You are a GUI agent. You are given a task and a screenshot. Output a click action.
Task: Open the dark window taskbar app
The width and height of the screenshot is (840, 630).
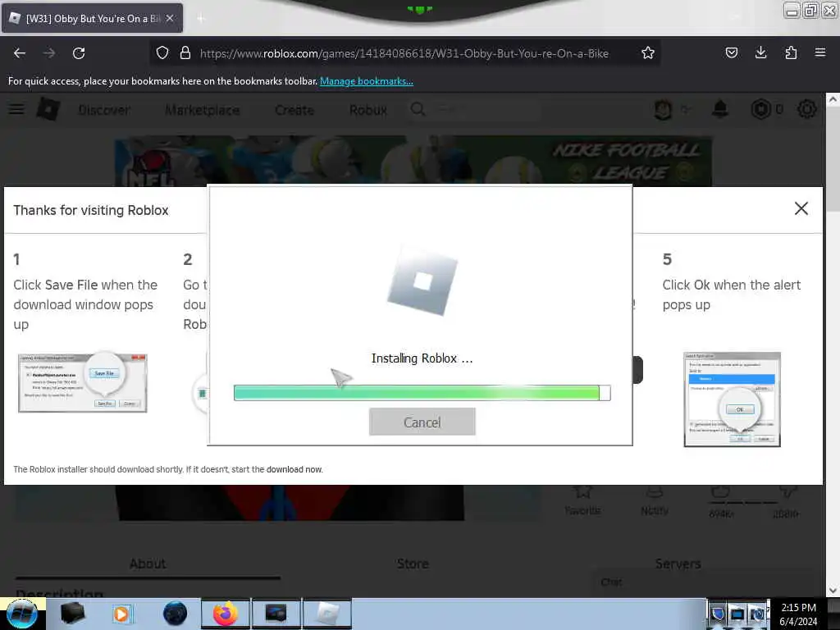point(276,614)
